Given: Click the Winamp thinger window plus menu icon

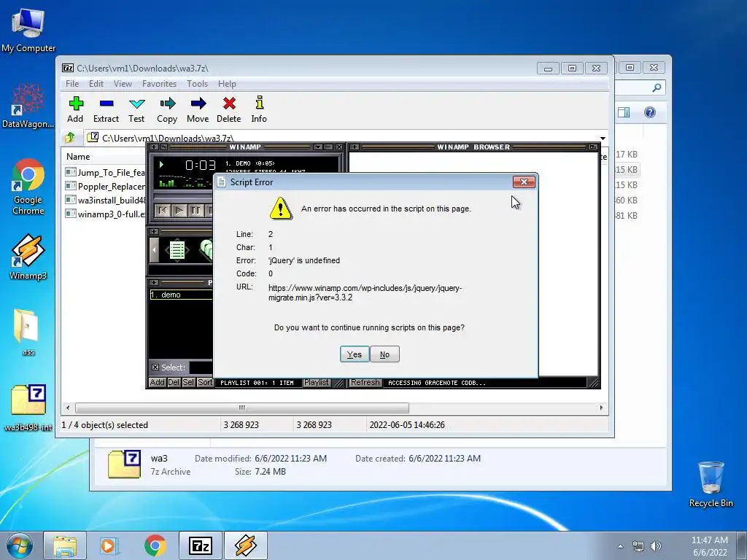Looking at the screenshot, I should pyautogui.click(x=154, y=231).
